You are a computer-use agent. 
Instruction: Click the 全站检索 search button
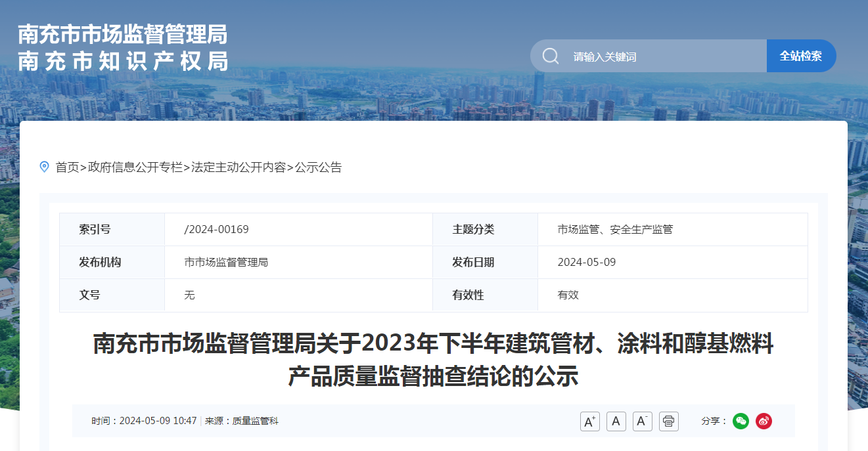(x=800, y=56)
